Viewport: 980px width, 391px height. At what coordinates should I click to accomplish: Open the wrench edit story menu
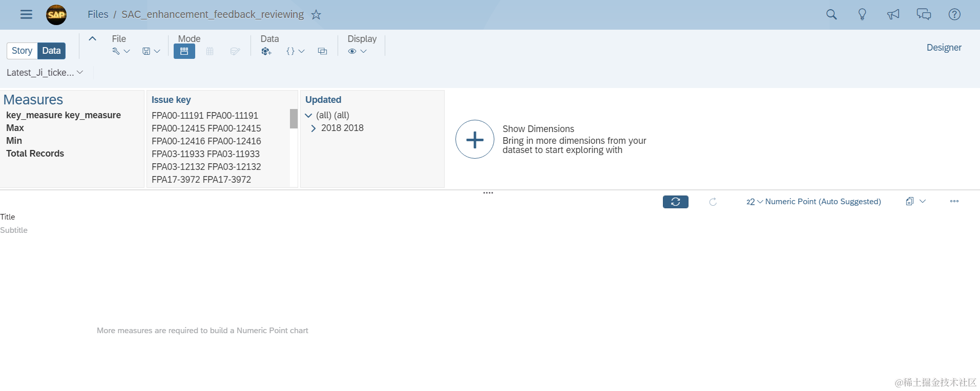coord(116,51)
